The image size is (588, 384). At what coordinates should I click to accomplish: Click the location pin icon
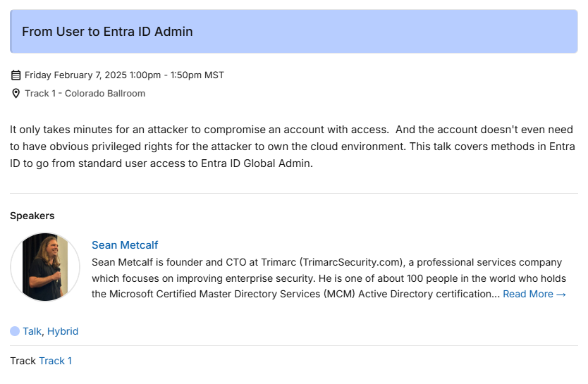(x=16, y=93)
